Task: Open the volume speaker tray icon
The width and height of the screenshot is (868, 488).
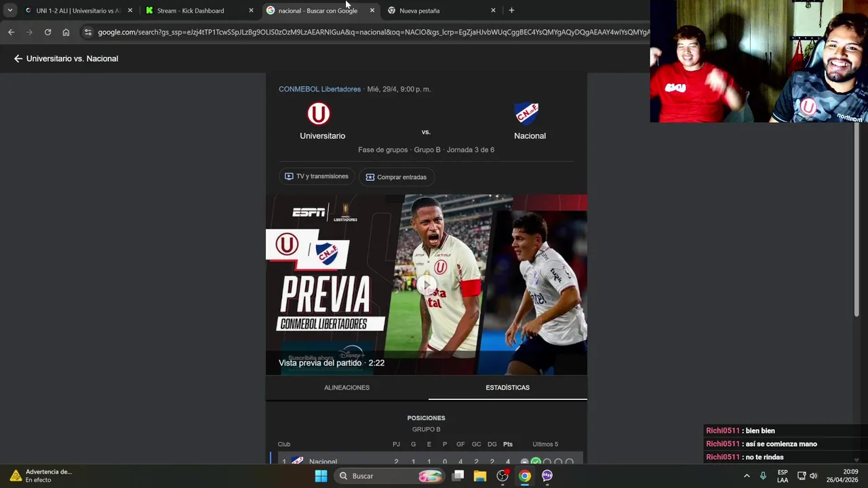Action: tap(813, 476)
